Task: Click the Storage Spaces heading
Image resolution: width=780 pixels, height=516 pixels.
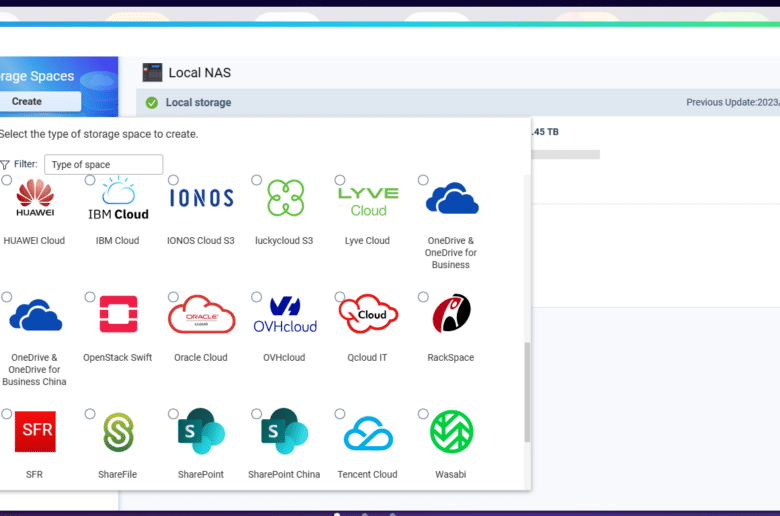Action: coord(37,76)
